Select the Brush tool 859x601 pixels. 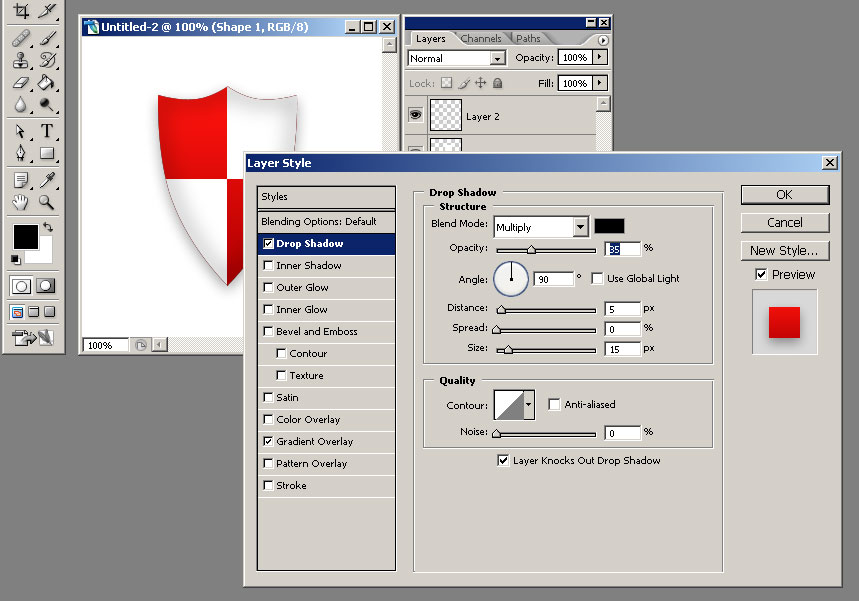[47, 38]
